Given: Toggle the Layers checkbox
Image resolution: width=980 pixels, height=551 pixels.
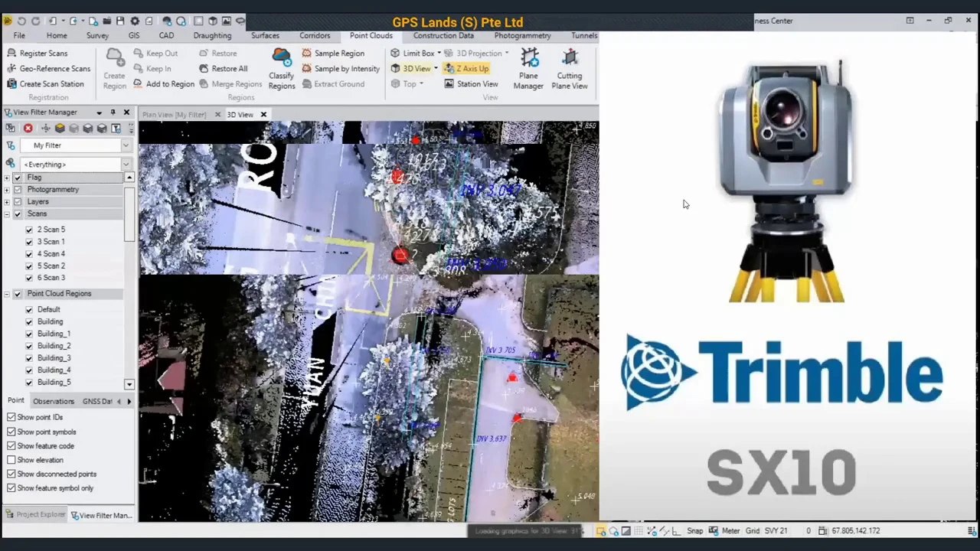Looking at the screenshot, I should (x=18, y=202).
